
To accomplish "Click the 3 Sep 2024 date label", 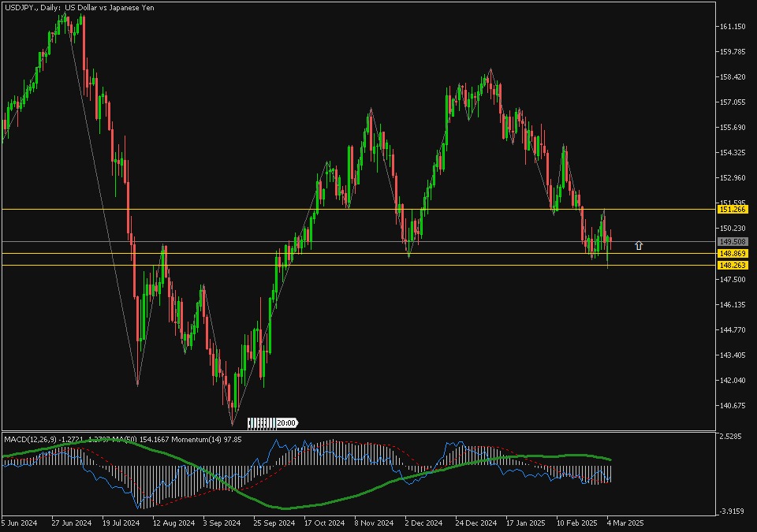I will pyautogui.click(x=222, y=523).
